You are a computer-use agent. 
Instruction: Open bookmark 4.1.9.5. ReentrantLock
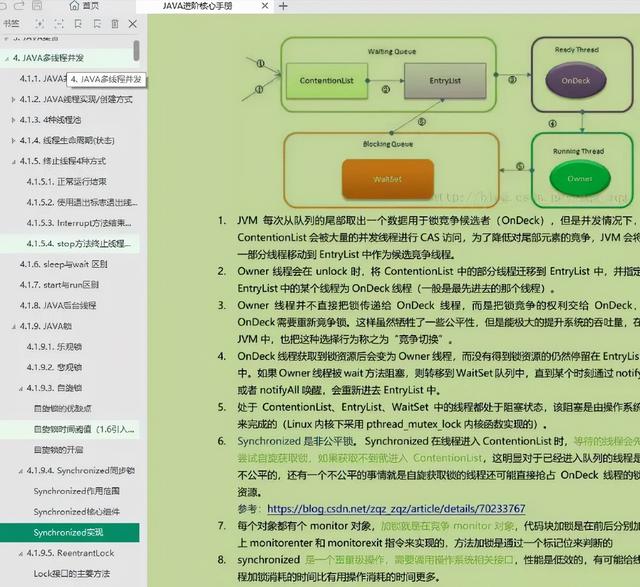pos(70,553)
